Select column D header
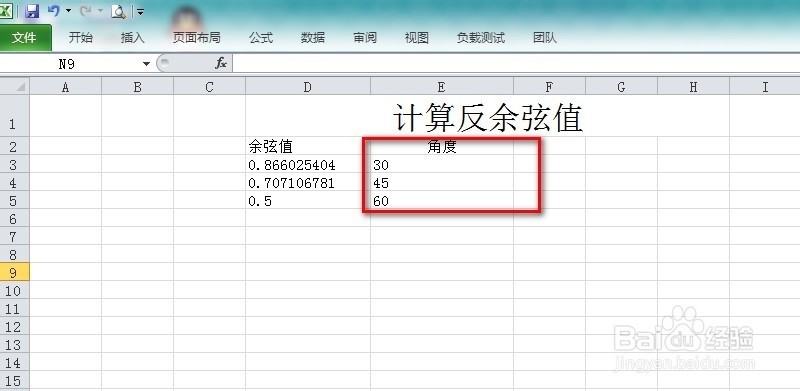The image size is (800, 391). pos(308,87)
